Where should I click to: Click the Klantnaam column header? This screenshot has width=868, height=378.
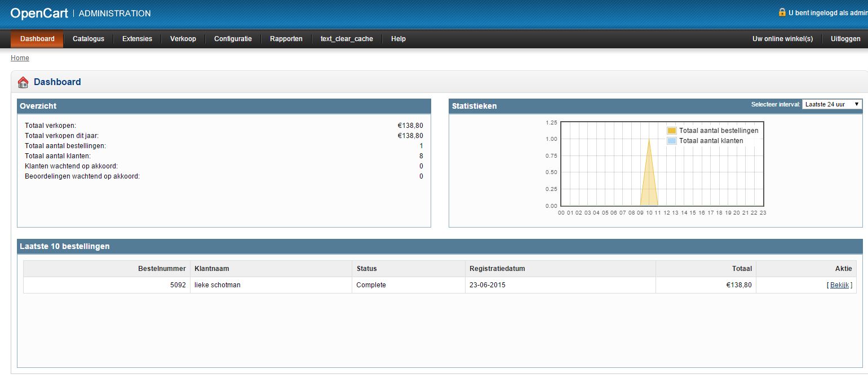271,269
